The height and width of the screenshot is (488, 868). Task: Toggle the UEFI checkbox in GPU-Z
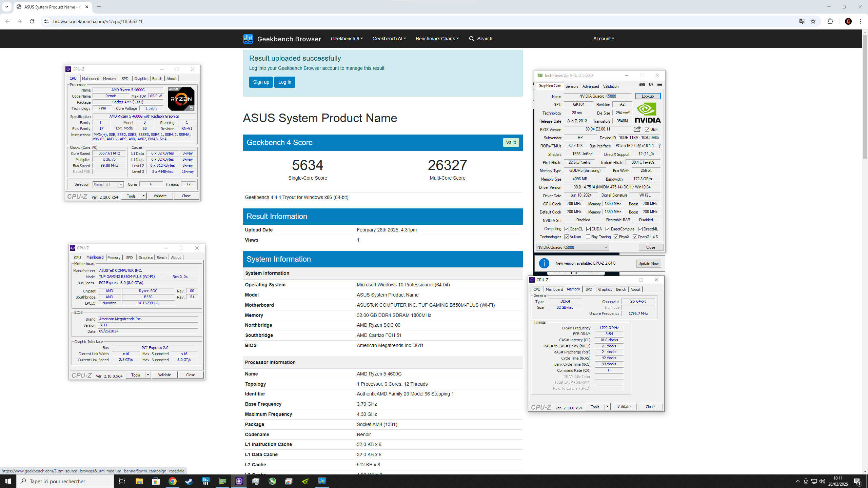pos(647,129)
